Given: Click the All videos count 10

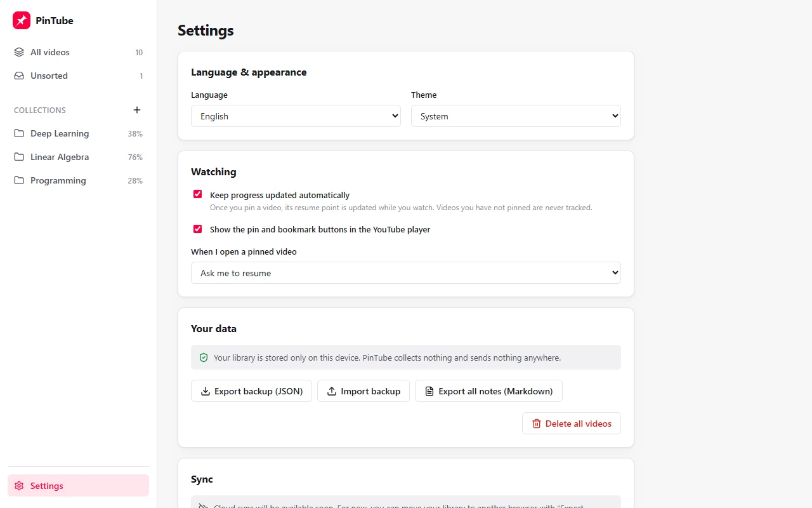Looking at the screenshot, I should [139, 53].
